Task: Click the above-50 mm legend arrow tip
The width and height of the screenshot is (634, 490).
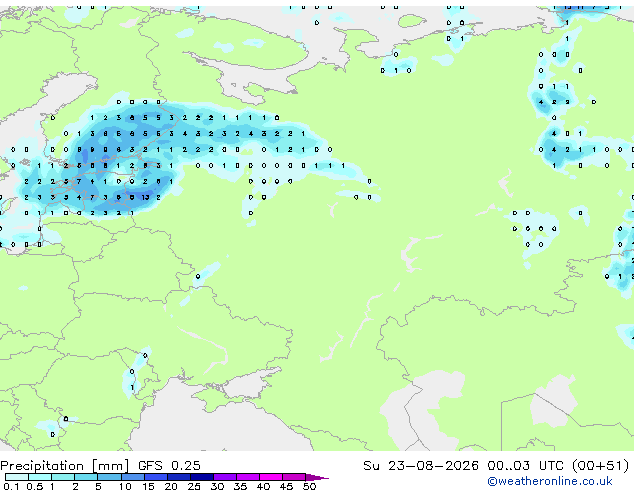Action: 317,478
